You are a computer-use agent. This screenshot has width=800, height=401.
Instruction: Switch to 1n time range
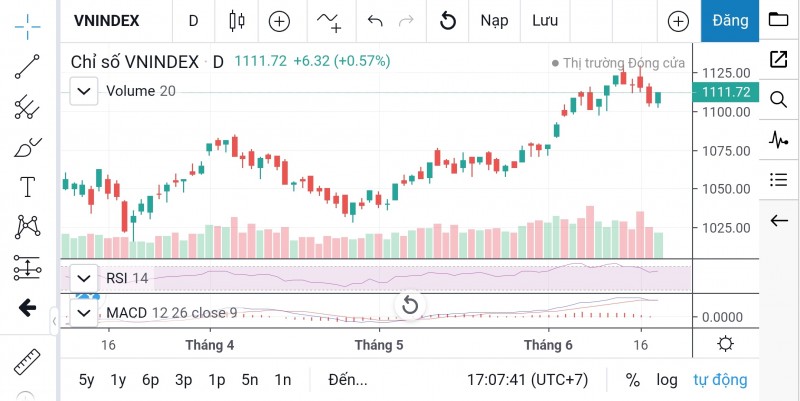pos(283,380)
